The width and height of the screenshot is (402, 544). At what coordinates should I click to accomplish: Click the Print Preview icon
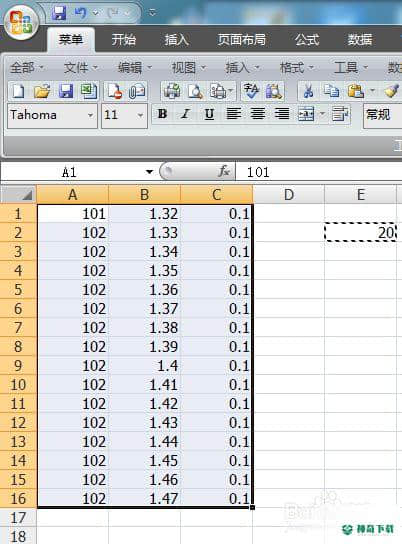pyautogui.click(x=195, y=91)
